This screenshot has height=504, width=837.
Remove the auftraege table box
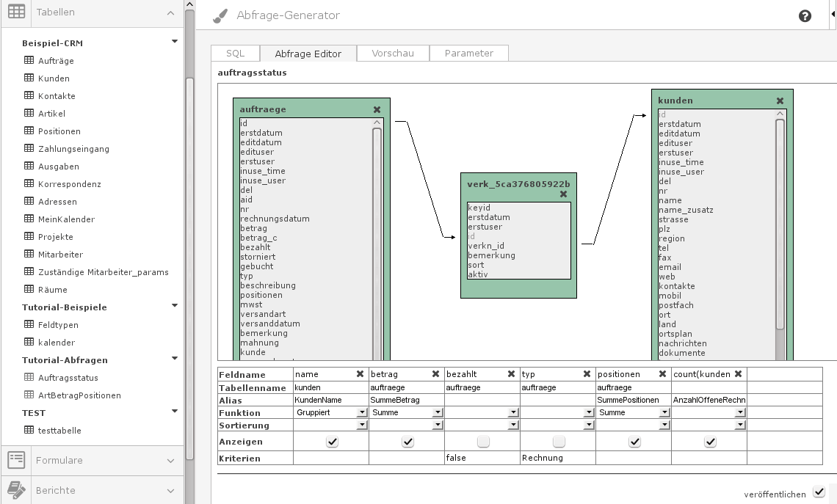coord(377,110)
